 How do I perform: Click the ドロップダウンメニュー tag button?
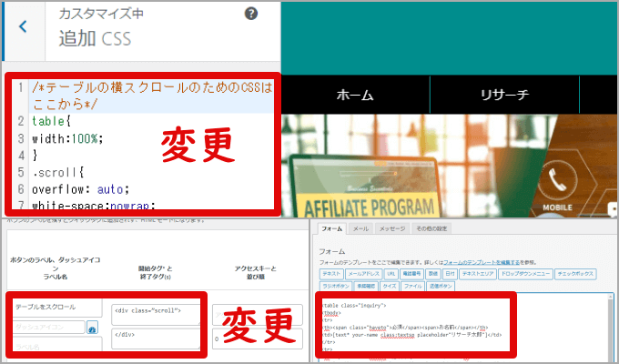tap(525, 274)
